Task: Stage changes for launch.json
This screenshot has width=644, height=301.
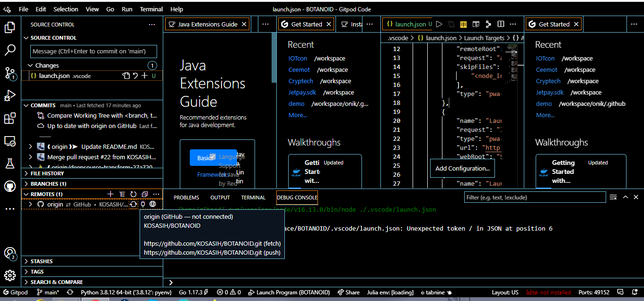Action: pyautogui.click(x=145, y=76)
